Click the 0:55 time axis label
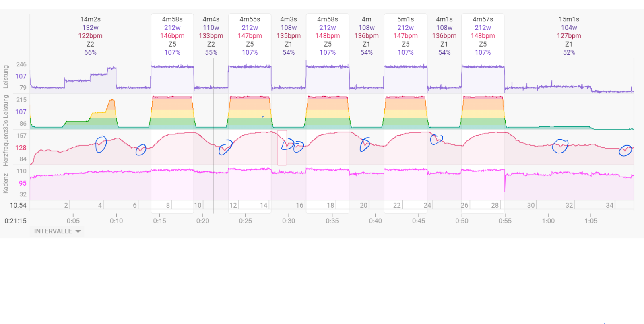This screenshot has height=324, width=644. 505,221
